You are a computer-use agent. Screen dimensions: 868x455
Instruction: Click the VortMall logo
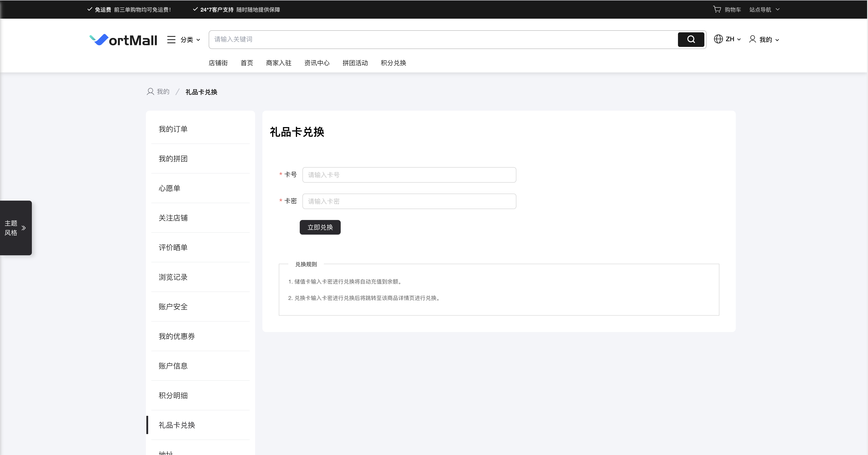point(123,40)
